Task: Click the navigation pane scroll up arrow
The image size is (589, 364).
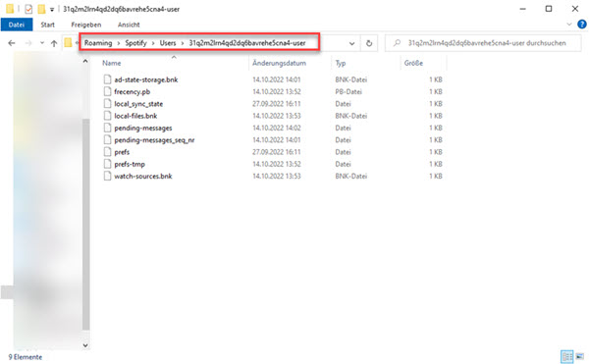Action: pos(85,61)
